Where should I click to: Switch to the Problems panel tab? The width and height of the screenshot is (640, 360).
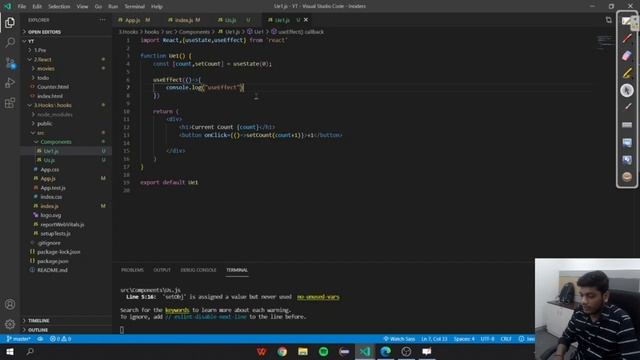click(x=132, y=270)
